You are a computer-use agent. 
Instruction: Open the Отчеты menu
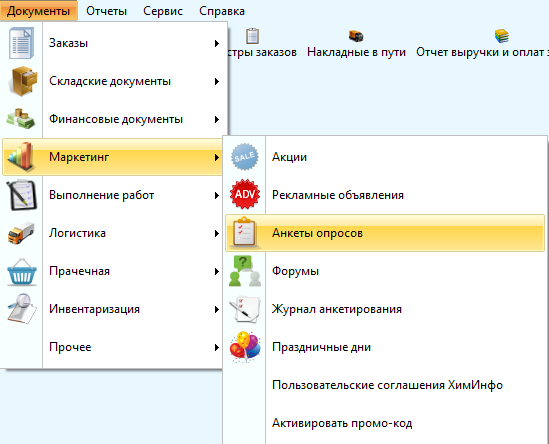coord(106,11)
